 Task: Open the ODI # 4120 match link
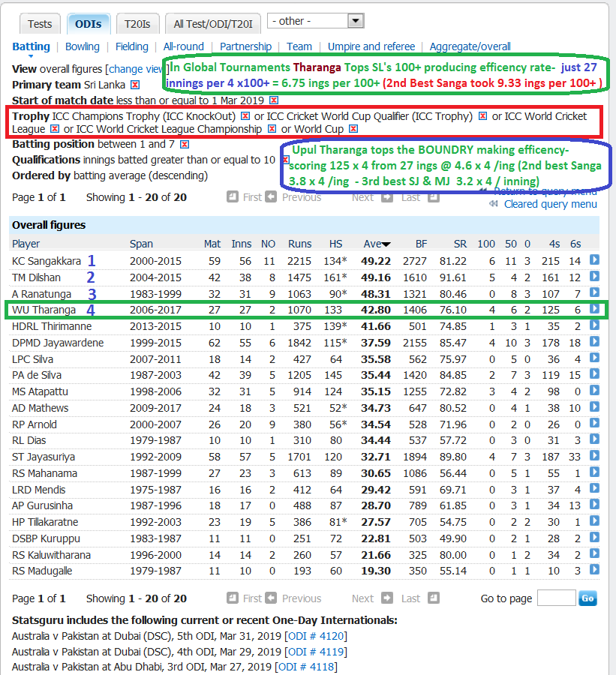tap(316, 636)
